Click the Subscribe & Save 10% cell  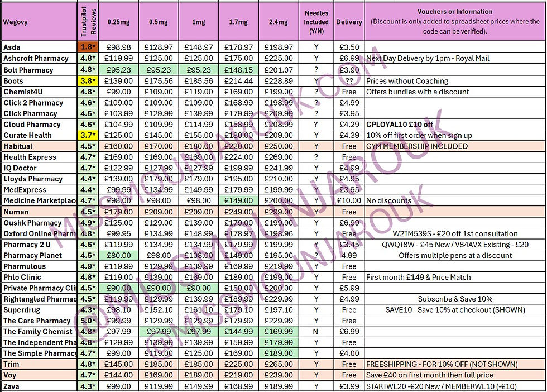(455, 299)
